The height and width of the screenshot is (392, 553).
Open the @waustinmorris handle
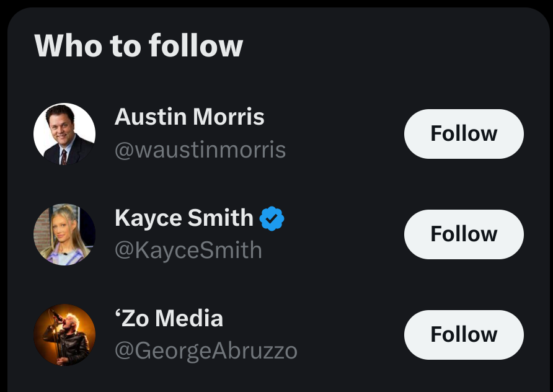point(200,150)
